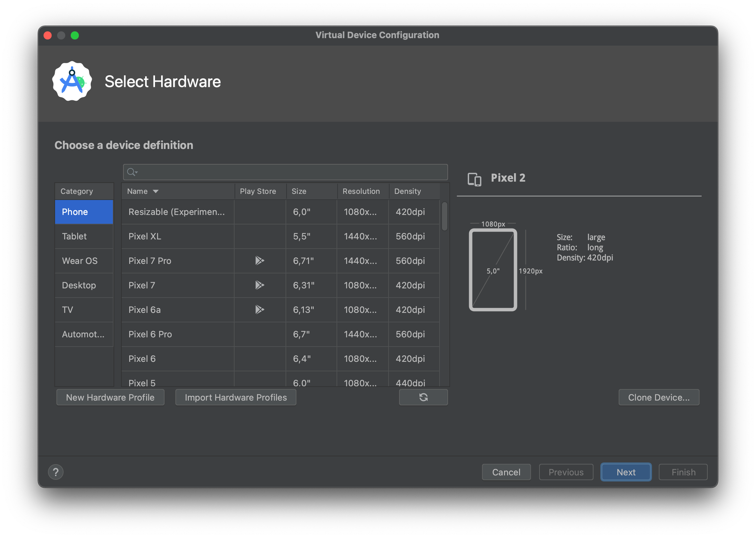Click the Play Store icon for Pixel 6a
The height and width of the screenshot is (538, 756).
pos(259,310)
